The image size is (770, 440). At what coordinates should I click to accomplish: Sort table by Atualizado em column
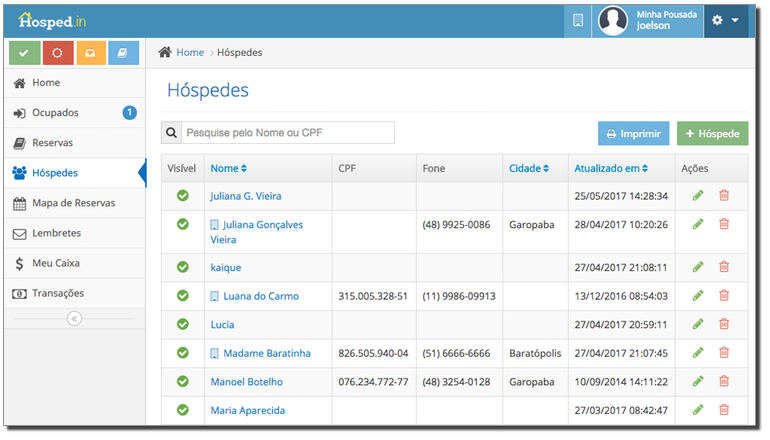click(611, 168)
